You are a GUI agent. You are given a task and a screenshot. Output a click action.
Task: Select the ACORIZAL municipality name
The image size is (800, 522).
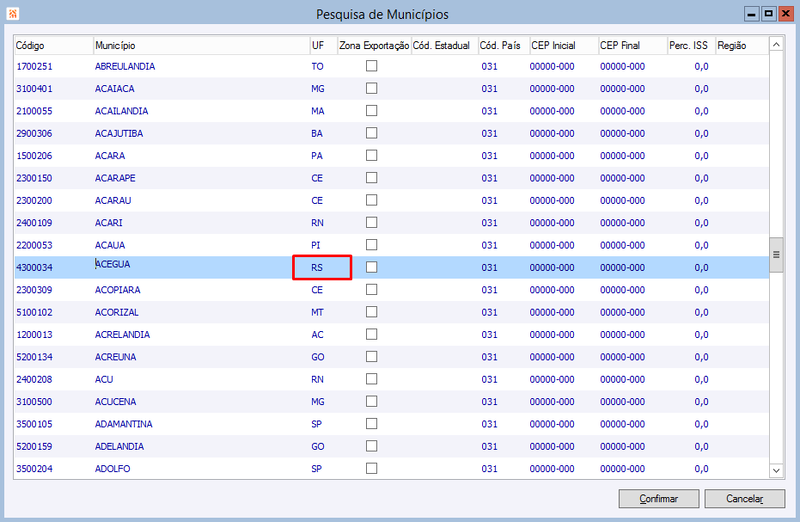point(116,312)
